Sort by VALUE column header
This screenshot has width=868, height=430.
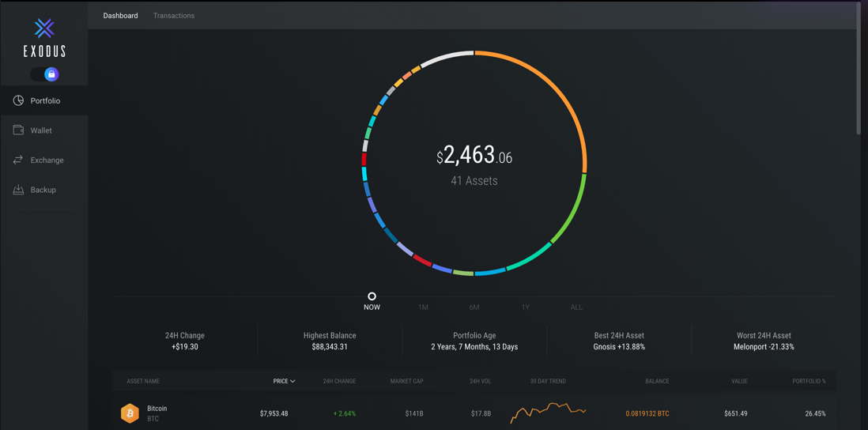(x=739, y=381)
